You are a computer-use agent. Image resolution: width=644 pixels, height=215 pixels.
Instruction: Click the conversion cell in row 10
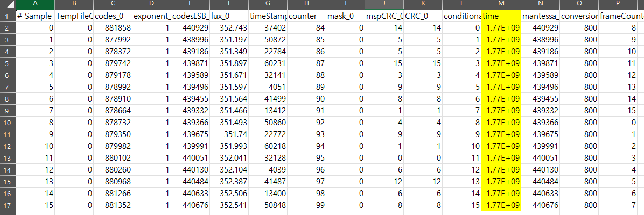pyautogui.click(x=579, y=122)
